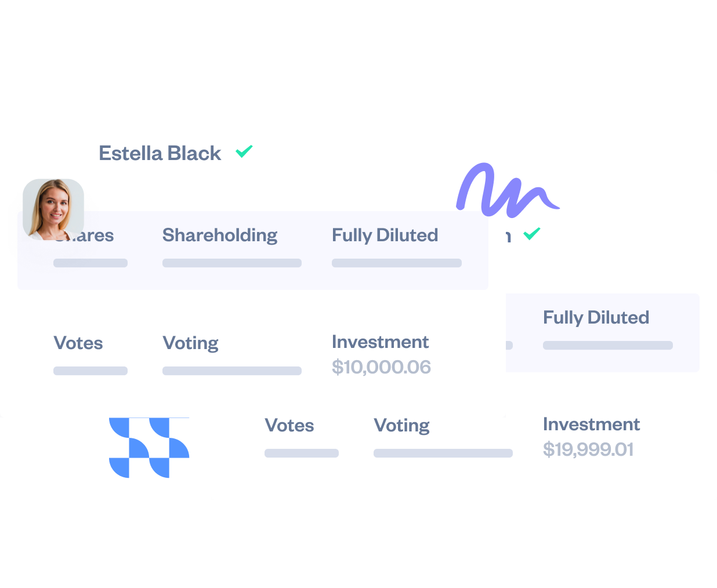Click the purple signature scribble icon
Screen dimensions: 717x588
[x=505, y=191]
